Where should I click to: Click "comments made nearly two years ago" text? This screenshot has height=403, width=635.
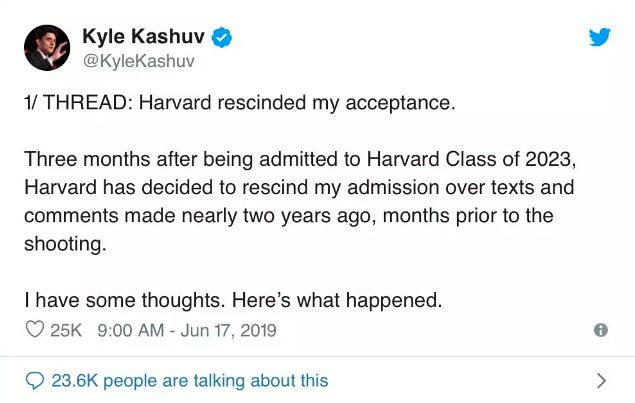(x=170, y=216)
